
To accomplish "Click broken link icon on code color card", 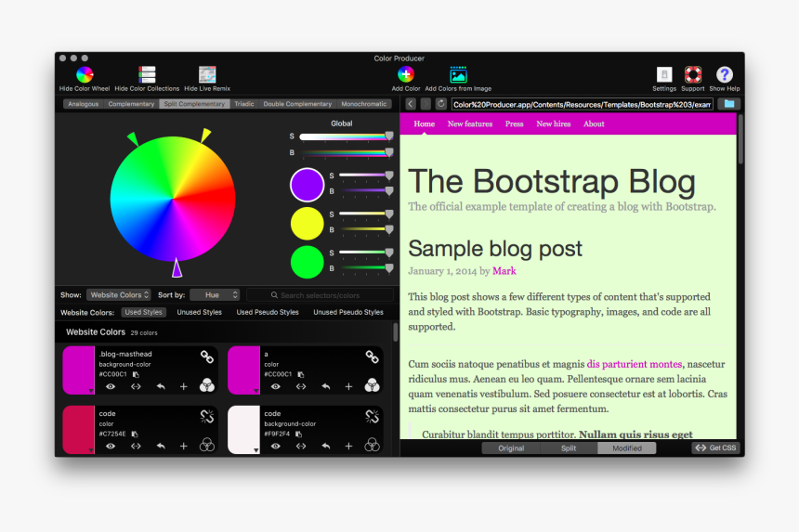I will tap(207, 417).
